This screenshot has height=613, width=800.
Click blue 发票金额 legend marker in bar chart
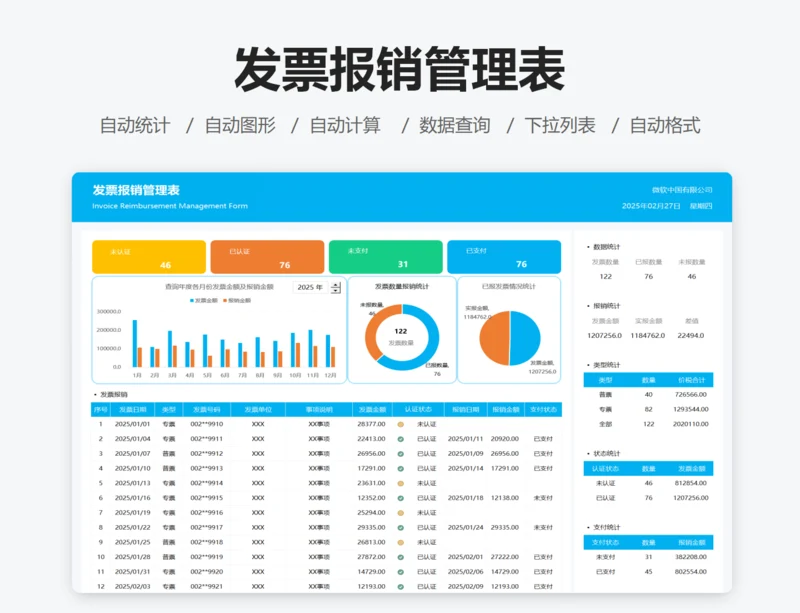192,301
